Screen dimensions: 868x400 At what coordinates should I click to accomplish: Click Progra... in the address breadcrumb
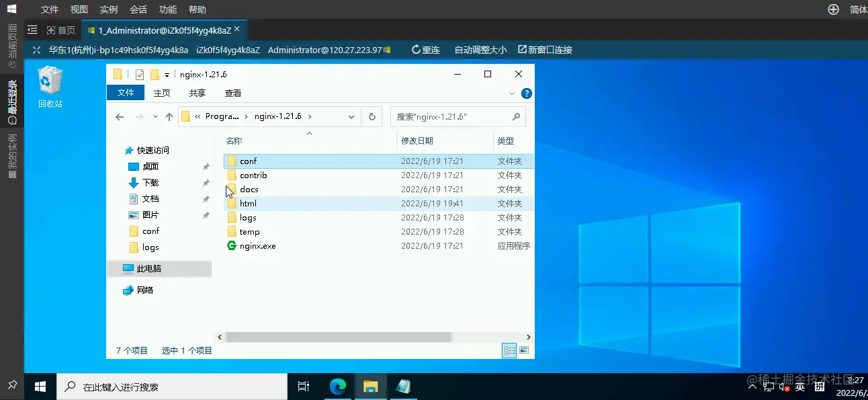(222, 116)
